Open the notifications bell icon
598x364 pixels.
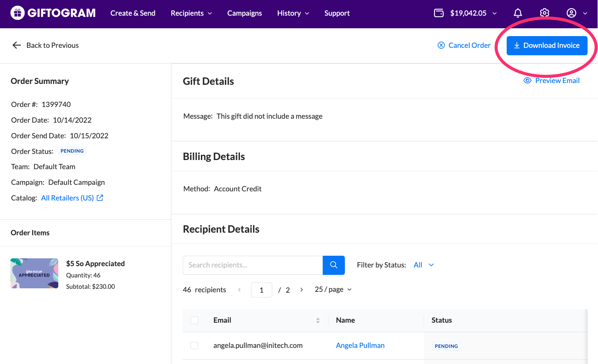pos(518,13)
